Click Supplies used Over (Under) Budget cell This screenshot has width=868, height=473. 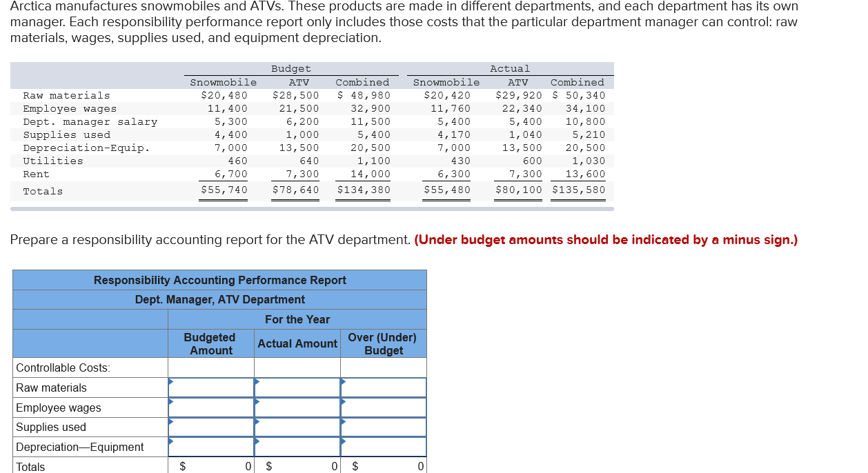click(x=384, y=427)
